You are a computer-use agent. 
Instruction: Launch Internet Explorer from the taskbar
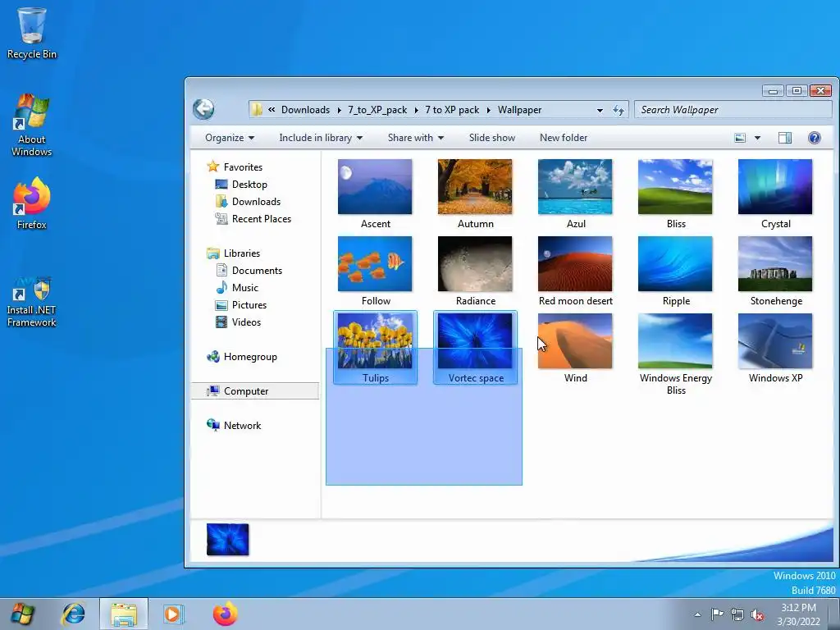(x=73, y=614)
